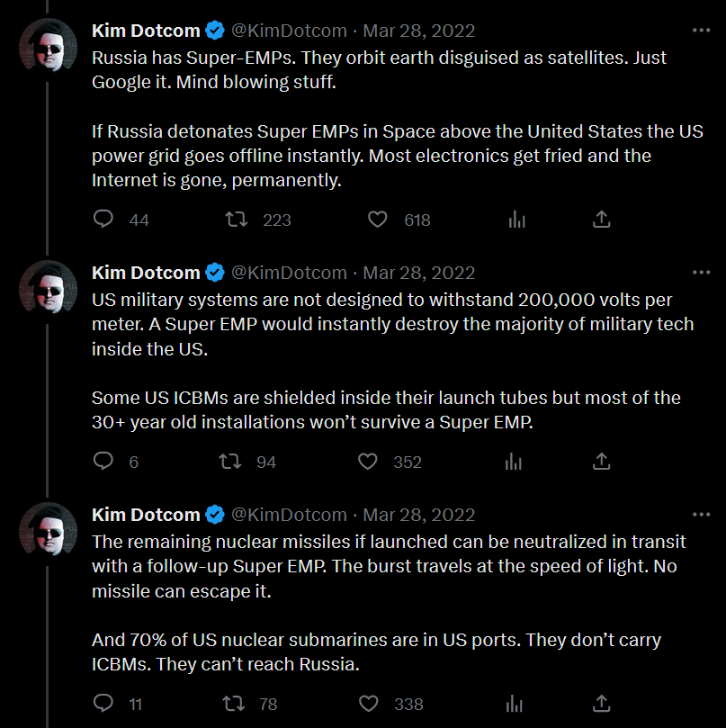The image size is (726, 728).
Task: Open Kim Dotcom profile name in first tweet
Action: pyautogui.click(x=146, y=31)
